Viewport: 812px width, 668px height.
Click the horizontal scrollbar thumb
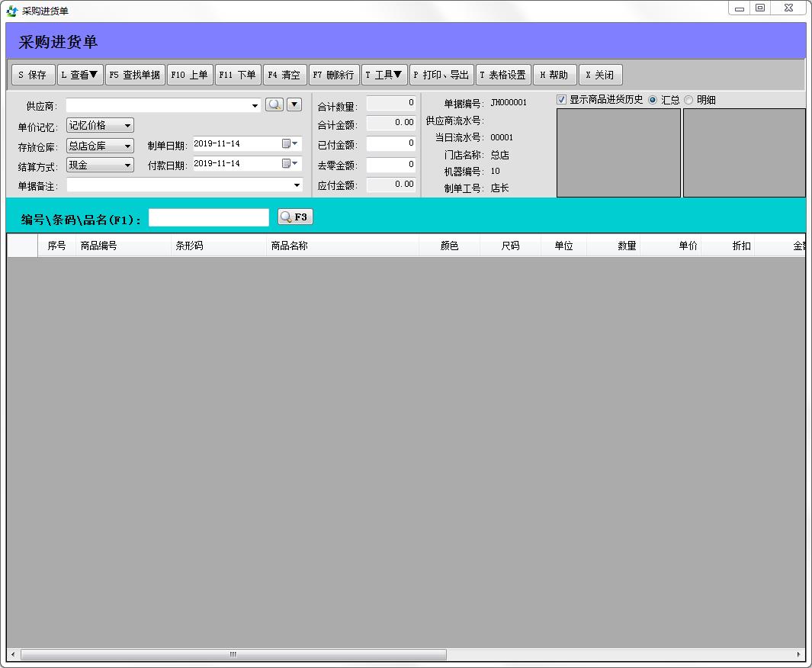click(x=233, y=654)
